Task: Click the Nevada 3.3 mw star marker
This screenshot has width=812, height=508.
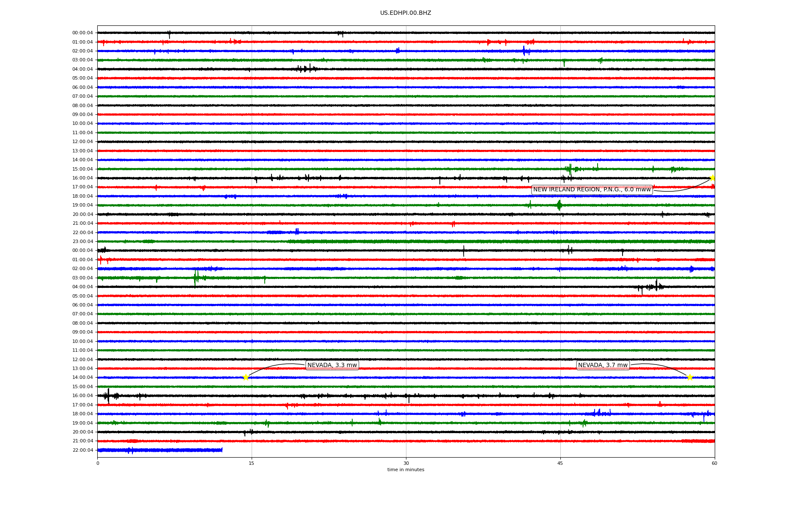Action: point(246,377)
